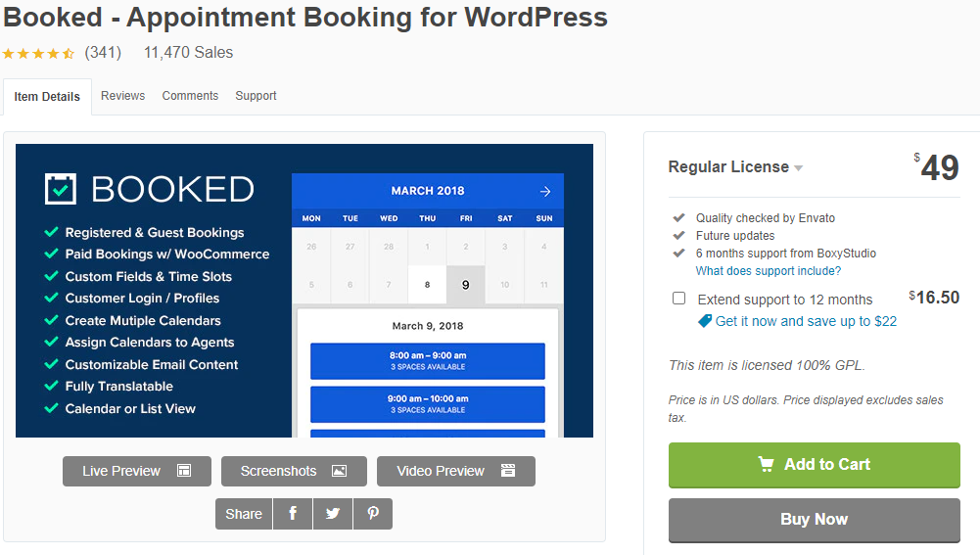
Task: Click the Booked logo checkmark calendar icon
Action: 61,189
